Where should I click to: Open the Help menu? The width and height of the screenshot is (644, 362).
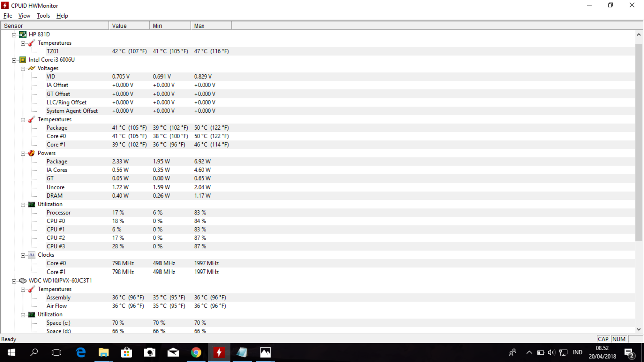62,16
